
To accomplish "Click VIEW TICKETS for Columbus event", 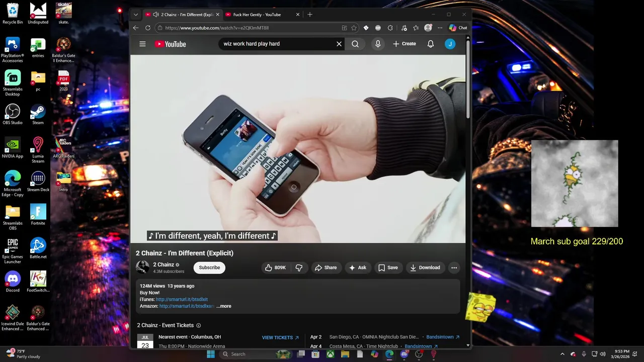I will click(280, 338).
